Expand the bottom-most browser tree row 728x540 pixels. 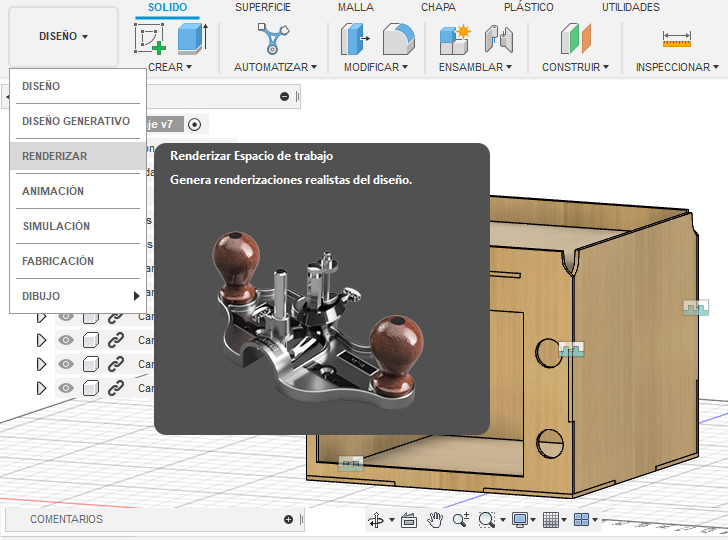pyautogui.click(x=41, y=388)
